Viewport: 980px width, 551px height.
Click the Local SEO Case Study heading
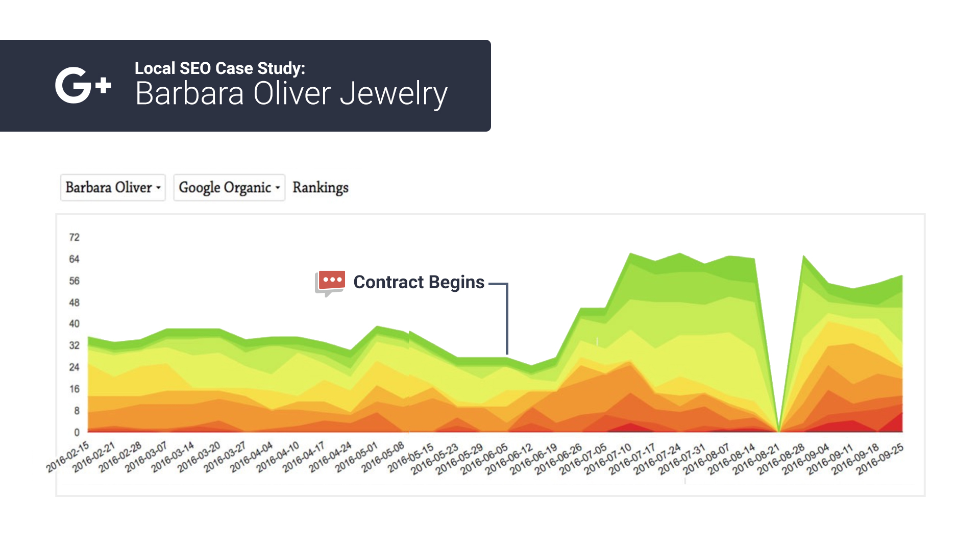tap(220, 68)
